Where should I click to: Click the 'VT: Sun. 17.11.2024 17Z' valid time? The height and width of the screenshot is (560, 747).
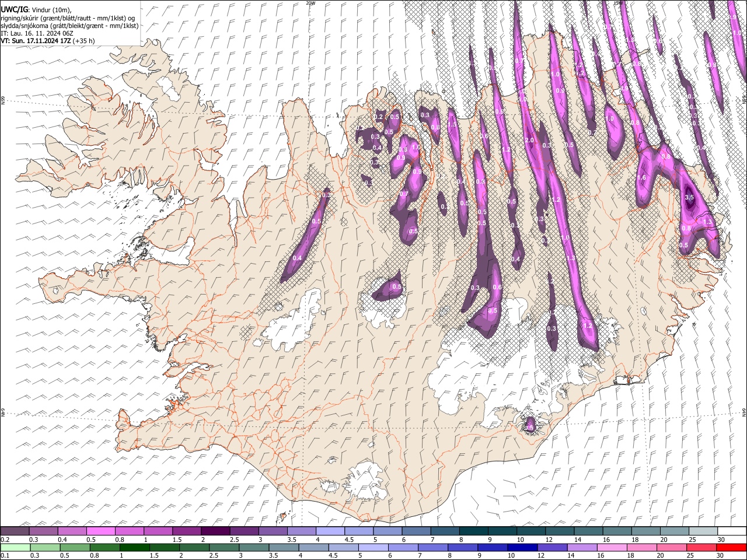(x=36, y=41)
